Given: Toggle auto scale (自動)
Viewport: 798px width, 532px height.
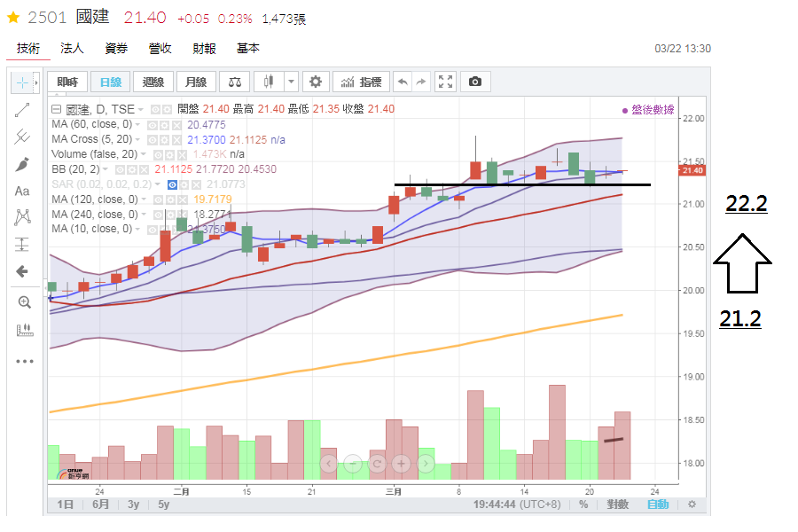Looking at the screenshot, I should click(x=657, y=505).
